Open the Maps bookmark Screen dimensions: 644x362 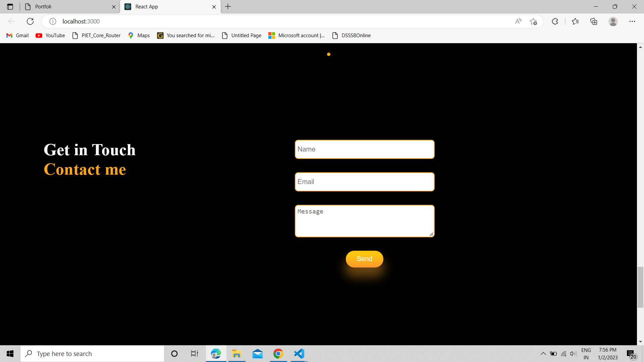click(x=138, y=35)
